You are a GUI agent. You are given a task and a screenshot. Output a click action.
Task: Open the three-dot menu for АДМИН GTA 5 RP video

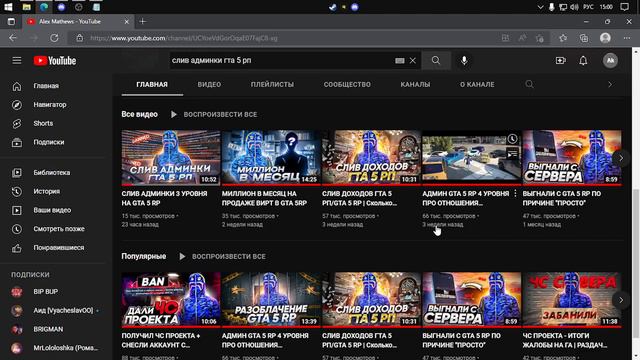pos(516,193)
